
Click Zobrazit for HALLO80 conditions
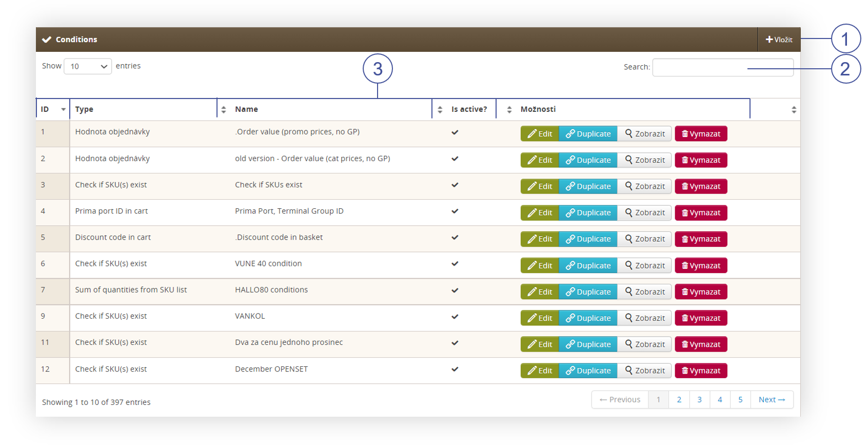tap(644, 292)
